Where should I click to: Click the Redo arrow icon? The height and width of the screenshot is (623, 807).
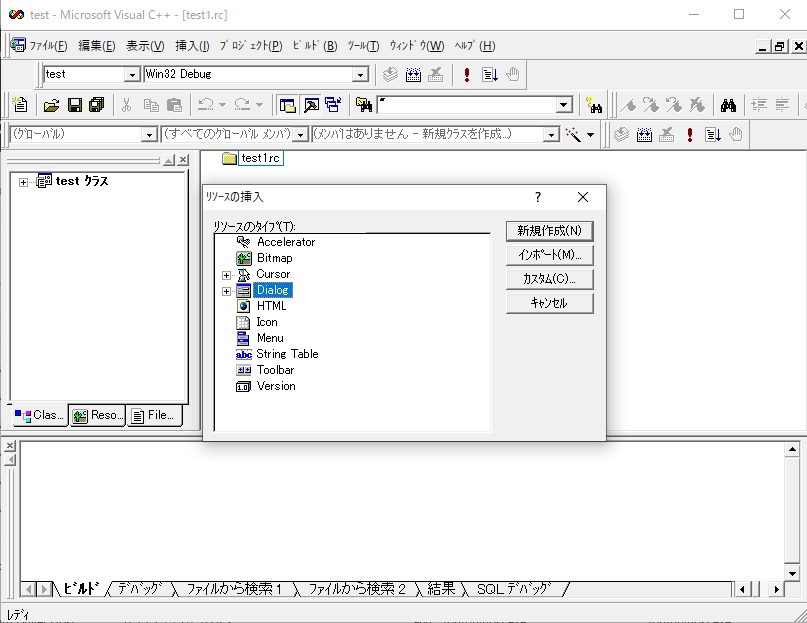point(242,105)
